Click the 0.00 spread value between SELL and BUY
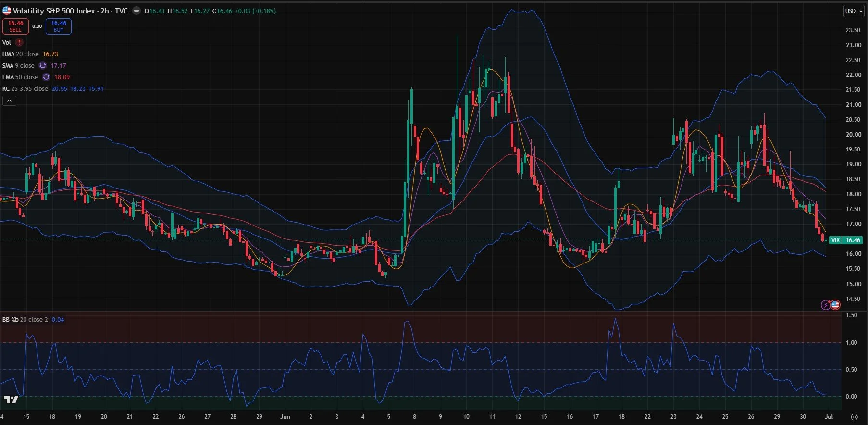Screen dimensions: 868x425 click(x=37, y=26)
